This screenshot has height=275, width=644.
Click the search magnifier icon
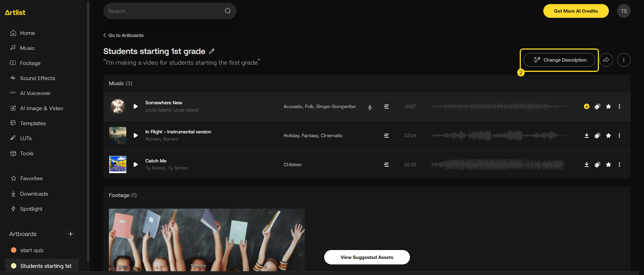(228, 11)
